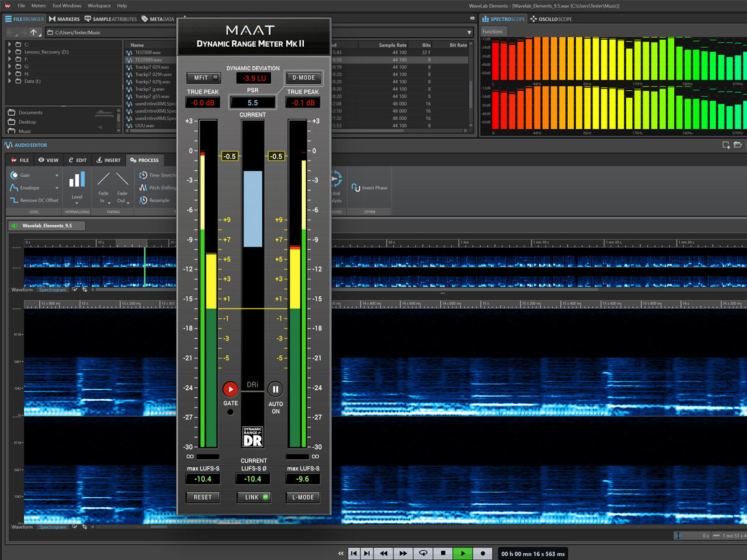Open the Tool Windows menu
The height and width of the screenshot is (560, 747).
pyautogui.click(x=67, y=6)
